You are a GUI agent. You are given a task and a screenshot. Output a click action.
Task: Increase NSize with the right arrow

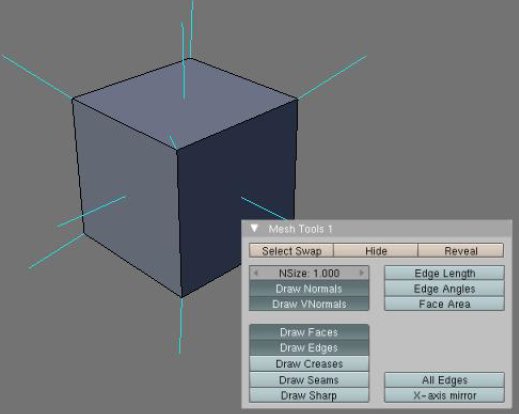pos(362,273)
